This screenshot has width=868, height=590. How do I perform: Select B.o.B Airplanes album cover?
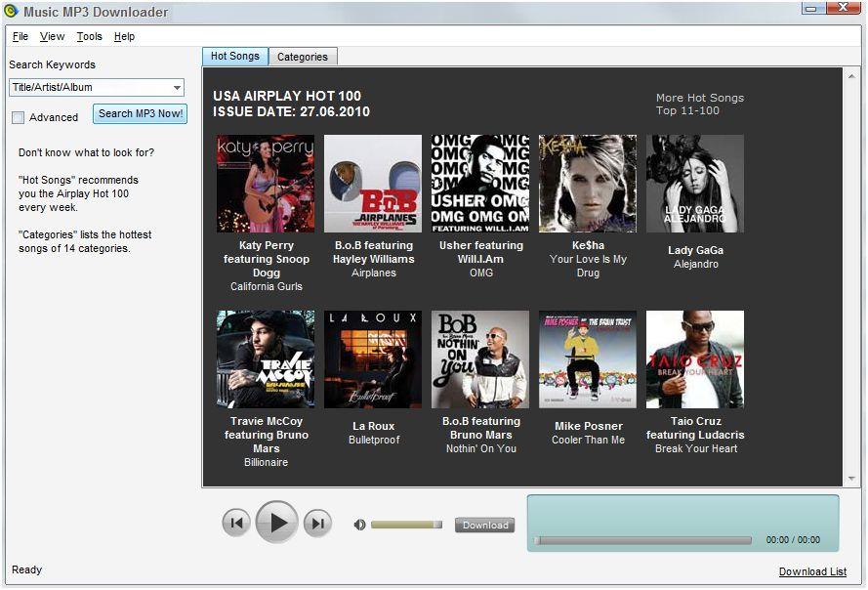373,184
